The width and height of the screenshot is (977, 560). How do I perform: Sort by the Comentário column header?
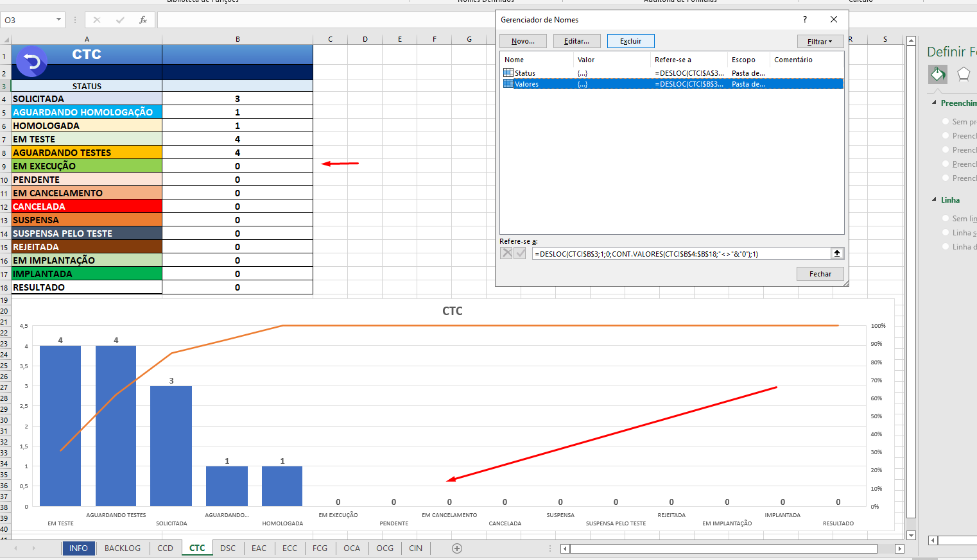(806, 60)
